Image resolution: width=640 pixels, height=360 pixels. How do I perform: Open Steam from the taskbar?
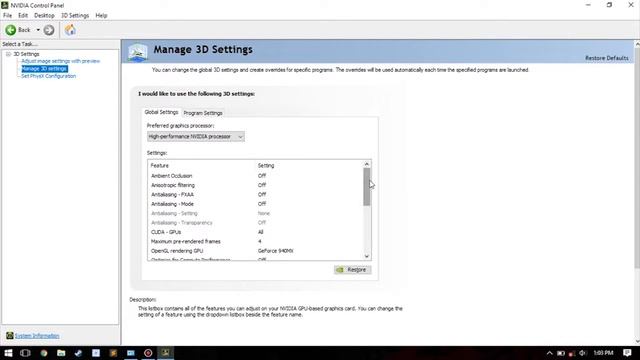point(78,353)
